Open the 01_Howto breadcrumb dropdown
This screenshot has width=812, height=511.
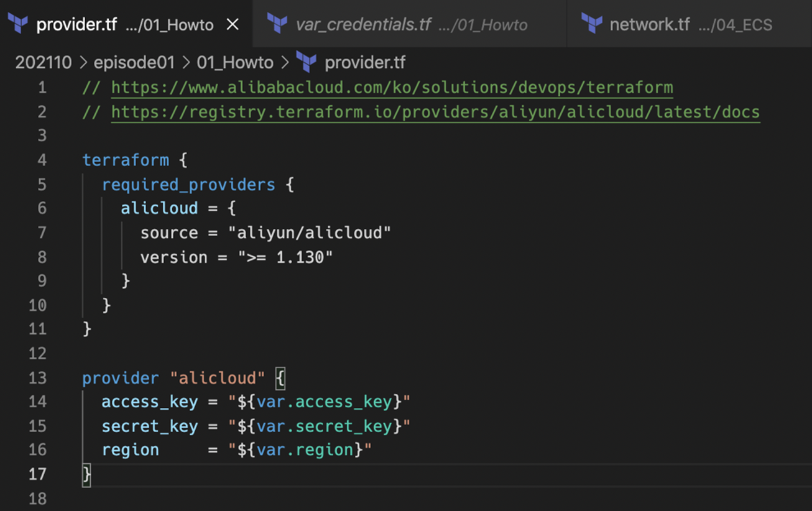click(x=236, y=62)
